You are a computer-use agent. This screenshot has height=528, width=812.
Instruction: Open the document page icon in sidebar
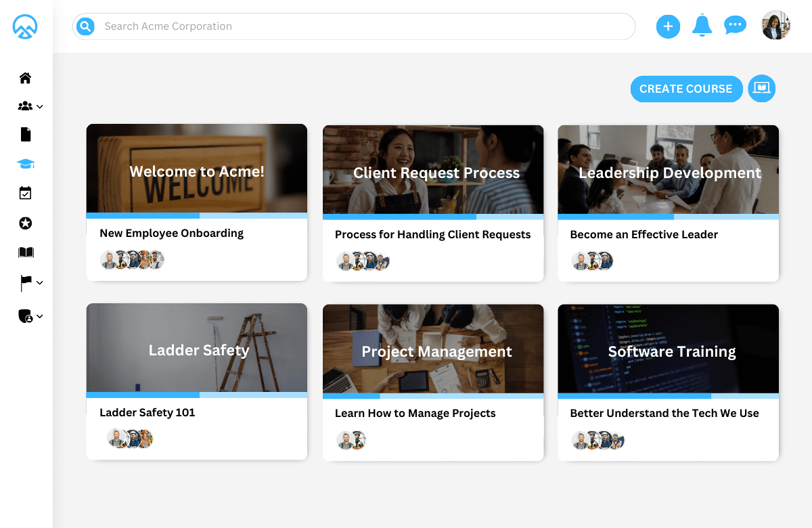click(x=26, y=135)
